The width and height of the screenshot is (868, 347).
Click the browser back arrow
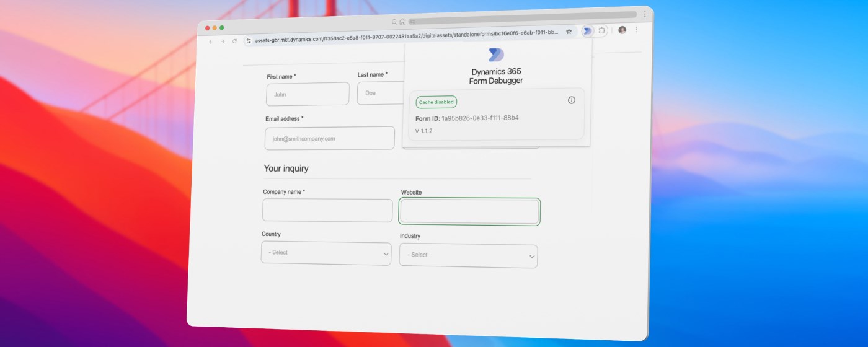click(211, 42)
